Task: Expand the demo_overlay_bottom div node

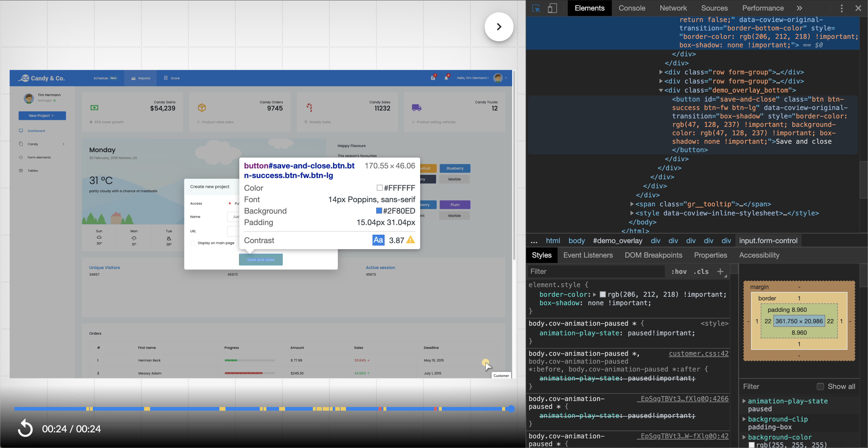Action: tap(661, 90)
